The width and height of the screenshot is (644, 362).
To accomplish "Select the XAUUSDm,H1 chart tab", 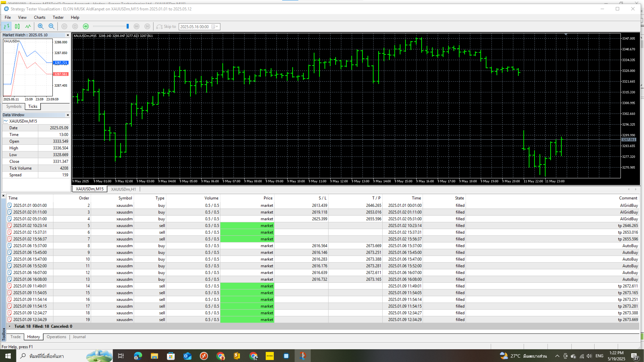I will 124,189.
